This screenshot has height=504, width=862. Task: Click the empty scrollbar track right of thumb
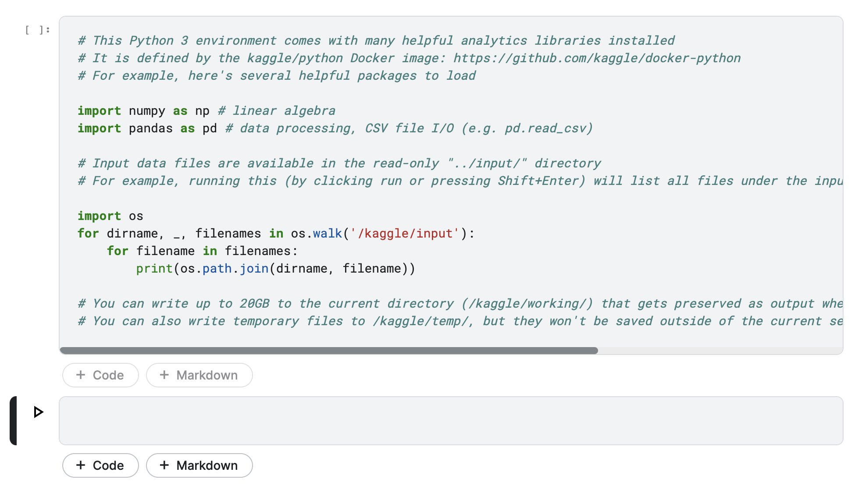719,351
